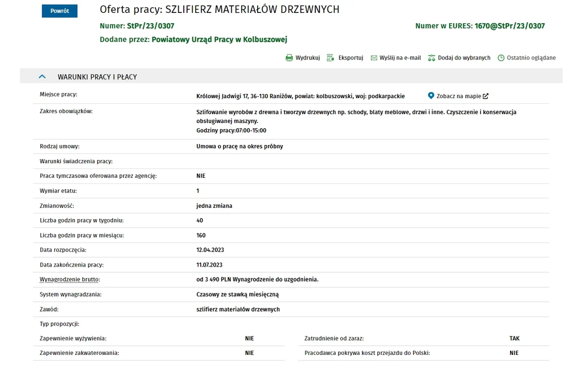Click Czasowy ze stawką miesięczną value
This screenshot has width=588, height=372.
237,295
